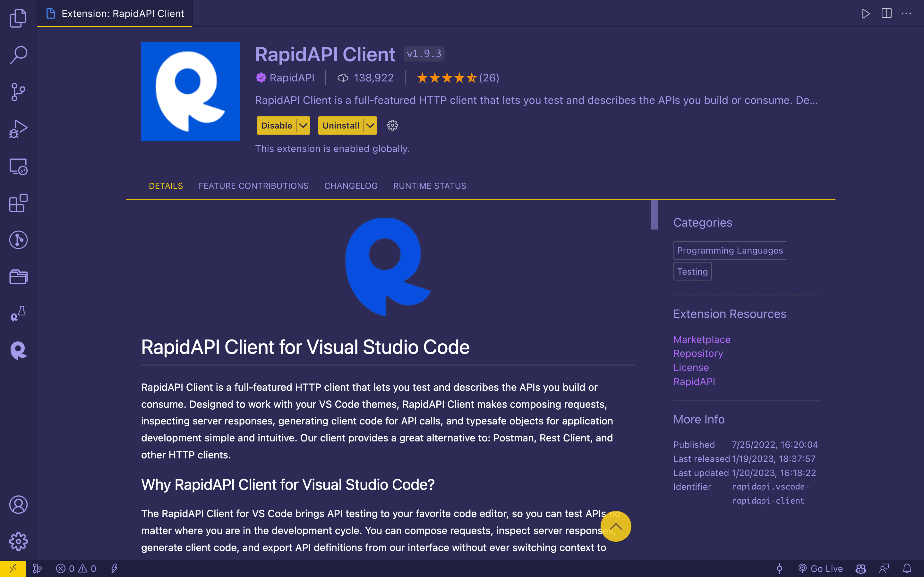Screen dimensions: 924x577
Task: Switch to FEATURE CONTRIBUTIONS tab
Action: [x=253, y=186]
